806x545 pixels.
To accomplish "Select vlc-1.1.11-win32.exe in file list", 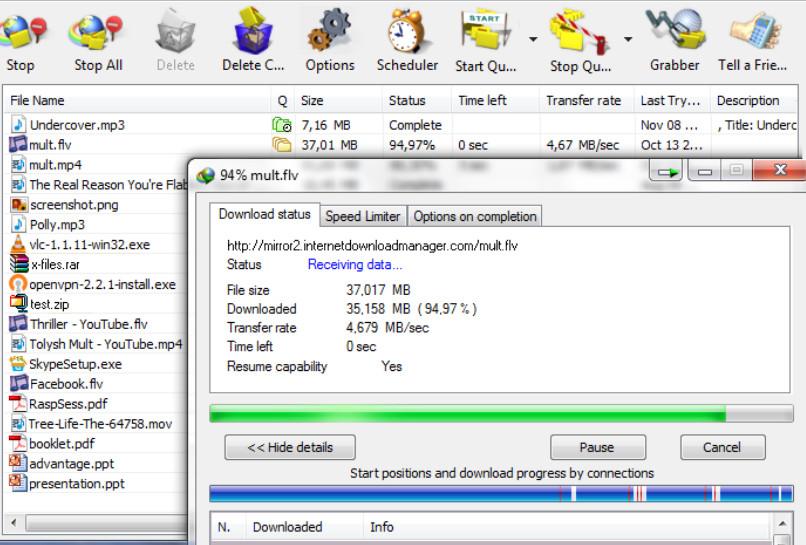I will tap(89, 245).
